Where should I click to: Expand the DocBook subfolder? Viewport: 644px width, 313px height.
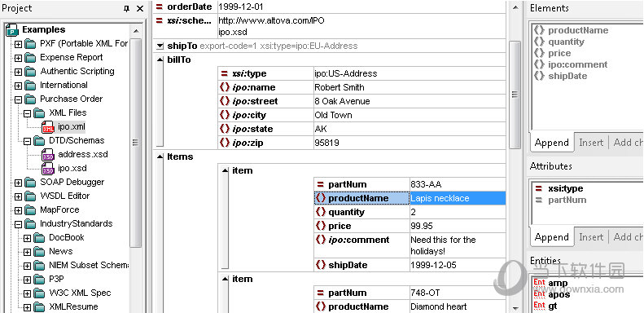[27, 239]
